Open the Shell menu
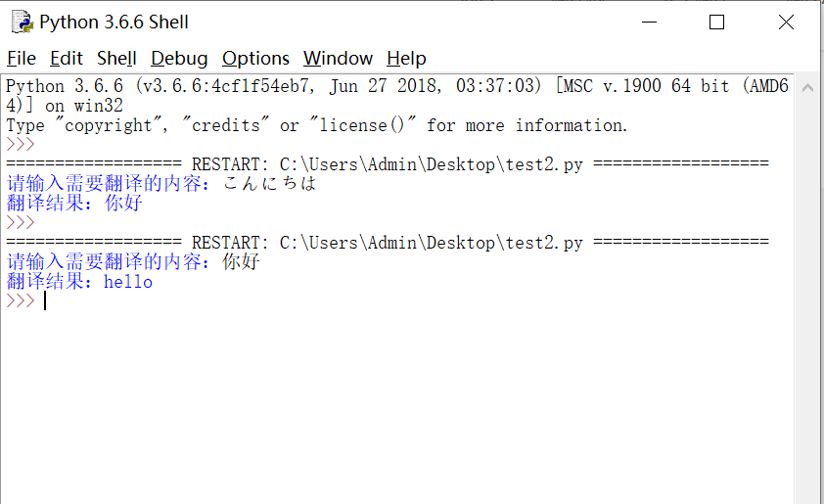 click(116, 59)
